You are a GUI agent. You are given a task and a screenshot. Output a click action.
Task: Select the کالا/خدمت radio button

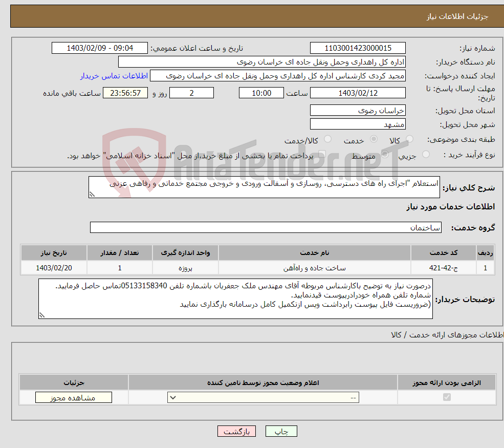click(x=327, y=139)
